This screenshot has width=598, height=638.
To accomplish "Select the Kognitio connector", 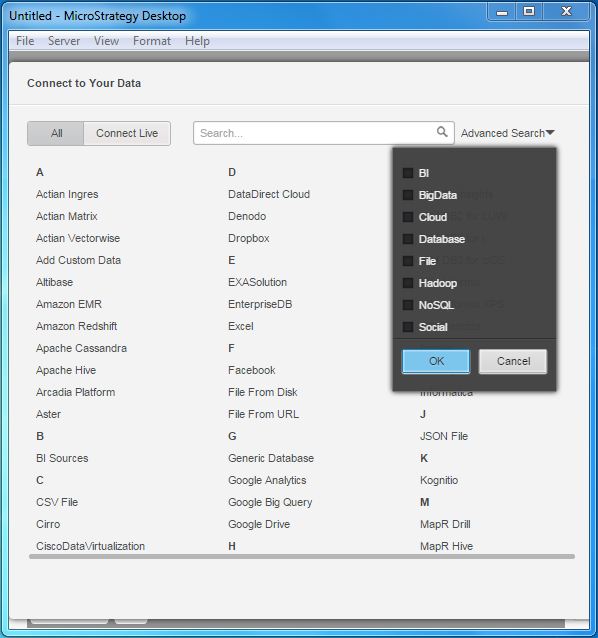I will [x=439, y=480].
